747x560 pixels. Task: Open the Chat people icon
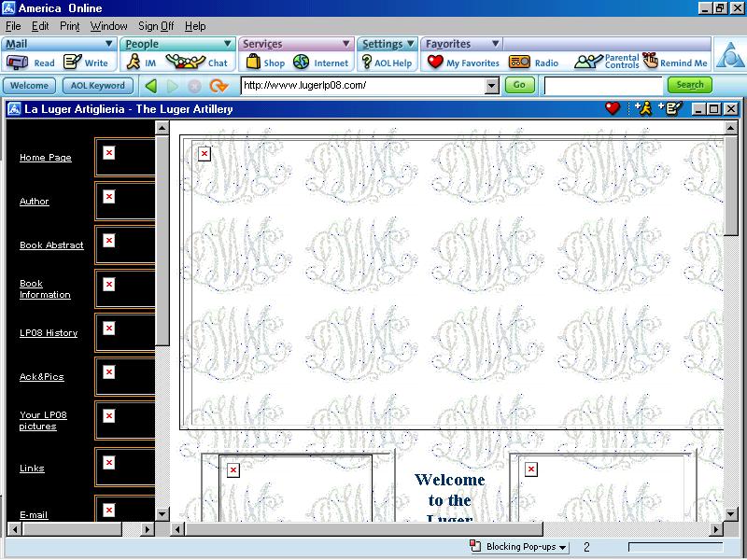click(185, 62)
